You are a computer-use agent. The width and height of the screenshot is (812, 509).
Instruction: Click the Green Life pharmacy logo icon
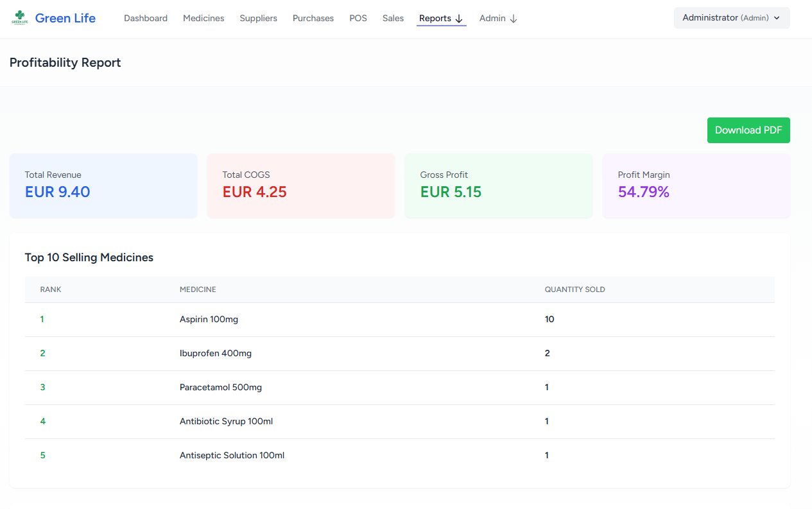click(x=20, y=19)
